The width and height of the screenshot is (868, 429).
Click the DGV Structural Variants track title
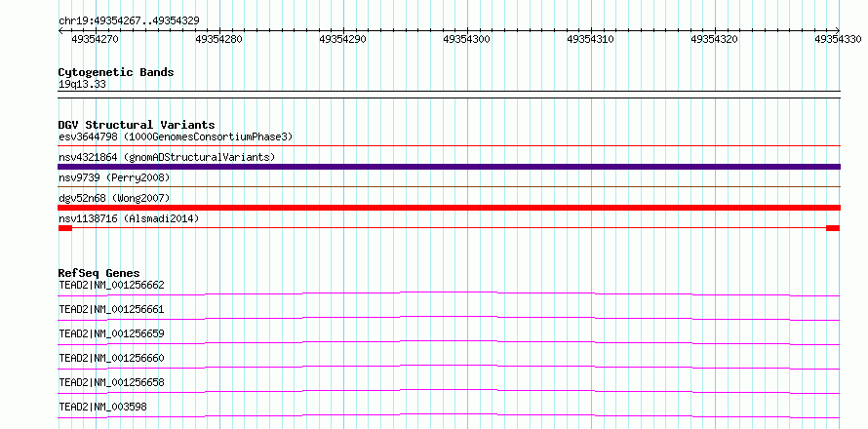137,125
